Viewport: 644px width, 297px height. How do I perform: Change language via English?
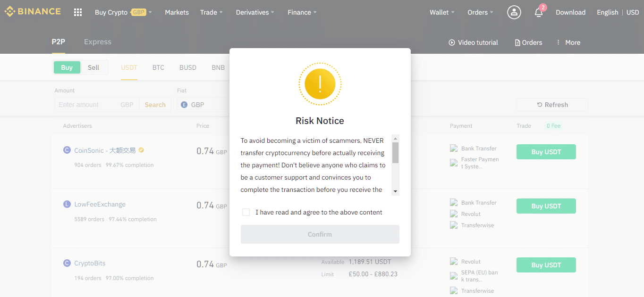point(607,12)
